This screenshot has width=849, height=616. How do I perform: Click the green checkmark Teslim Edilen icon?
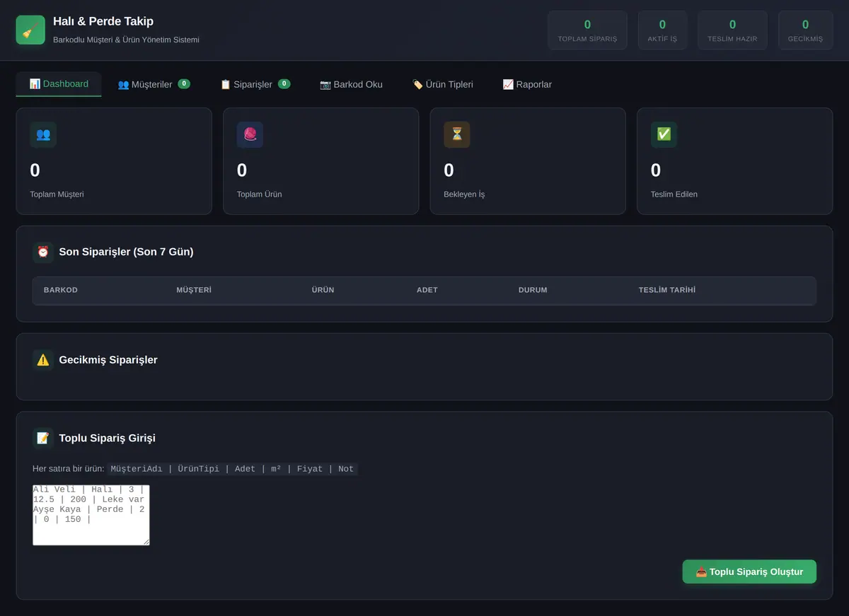(x=664, y=134)
